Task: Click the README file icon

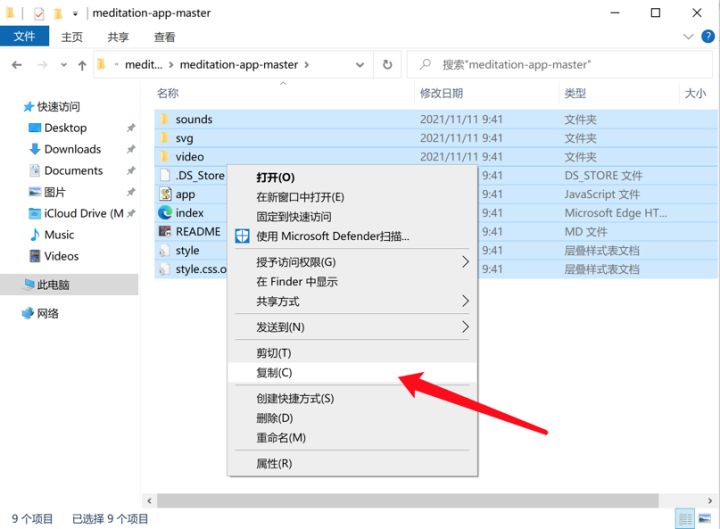Action: (x=165, y=232)
